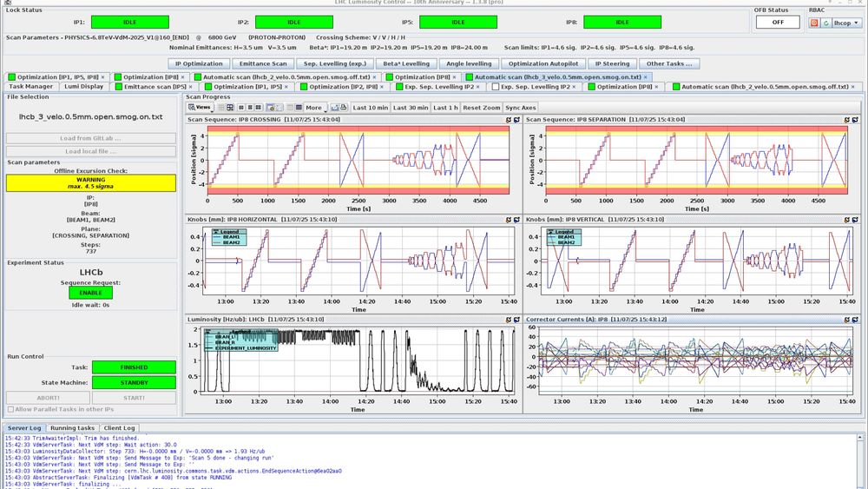Click the Emittance Scan button
Viewport: 868px width, 489px height.
[x=263, y=63]
